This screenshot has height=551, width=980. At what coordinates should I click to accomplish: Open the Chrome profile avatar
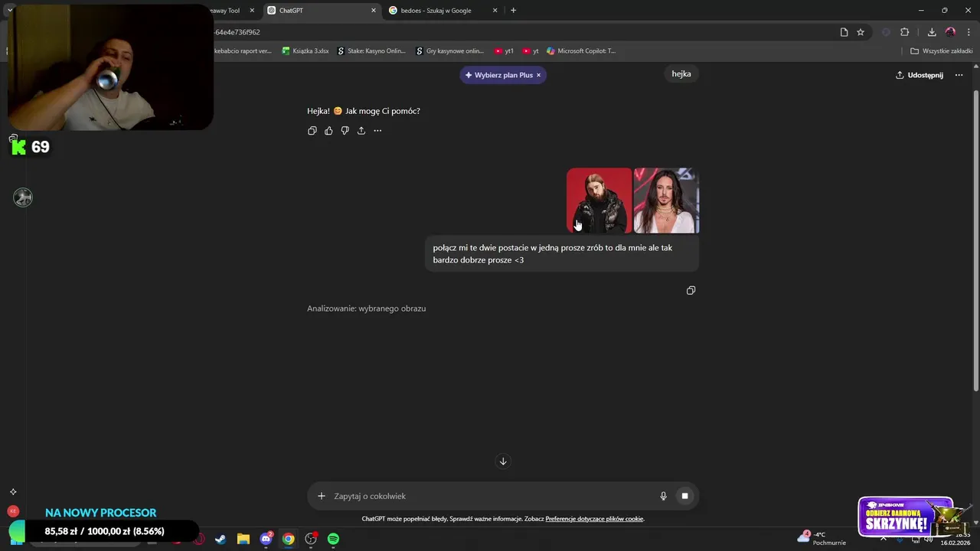[950, 32]
